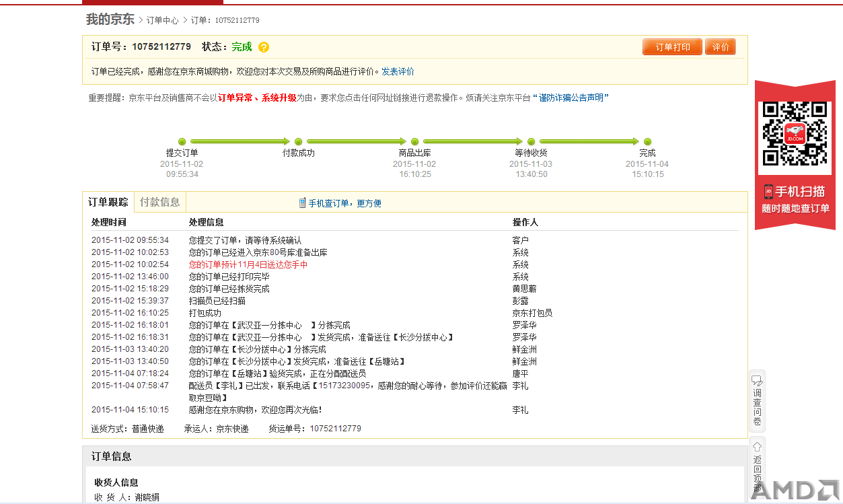
Task: Open the 谨防诈骗公告声明 link
Action: pyautogui.click(x=571, y=98)
